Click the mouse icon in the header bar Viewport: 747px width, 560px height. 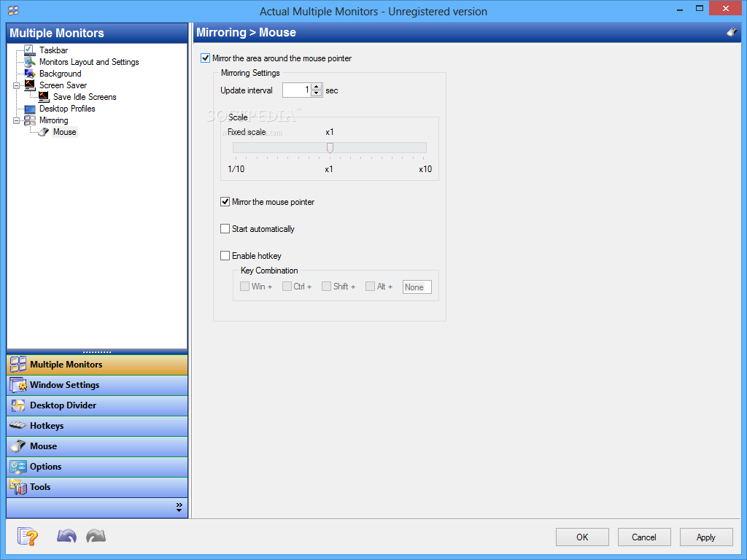[x=732, y=32]
